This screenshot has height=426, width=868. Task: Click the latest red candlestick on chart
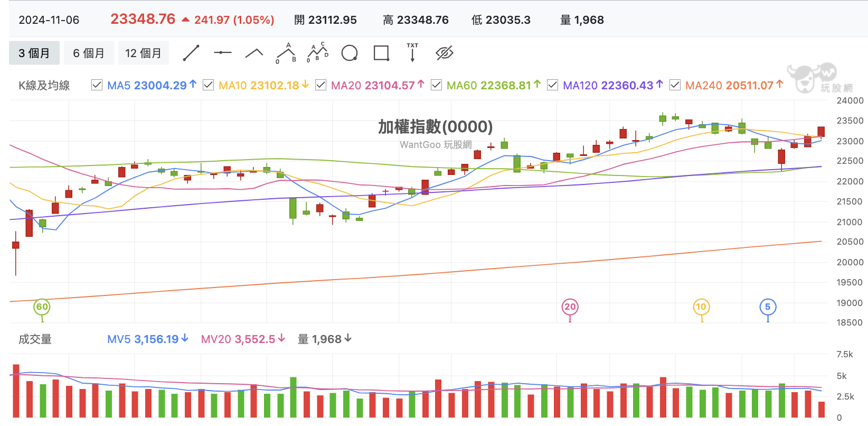point(821,132)
